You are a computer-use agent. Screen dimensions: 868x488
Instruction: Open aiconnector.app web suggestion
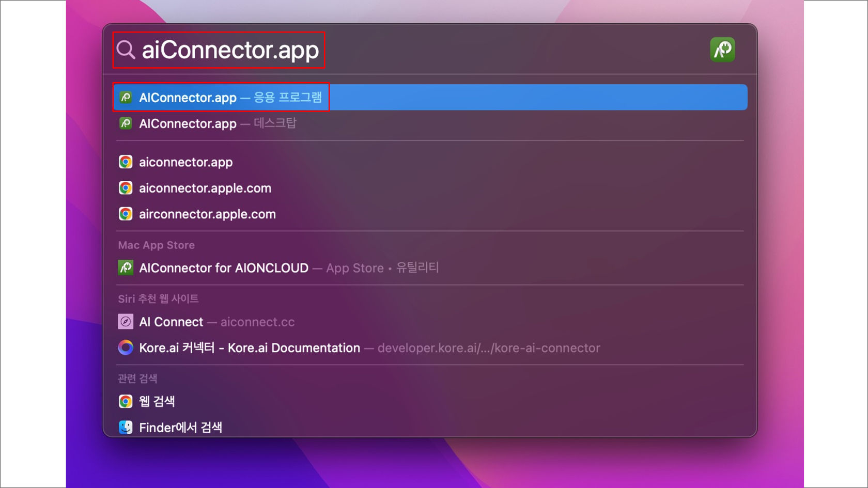185,162
